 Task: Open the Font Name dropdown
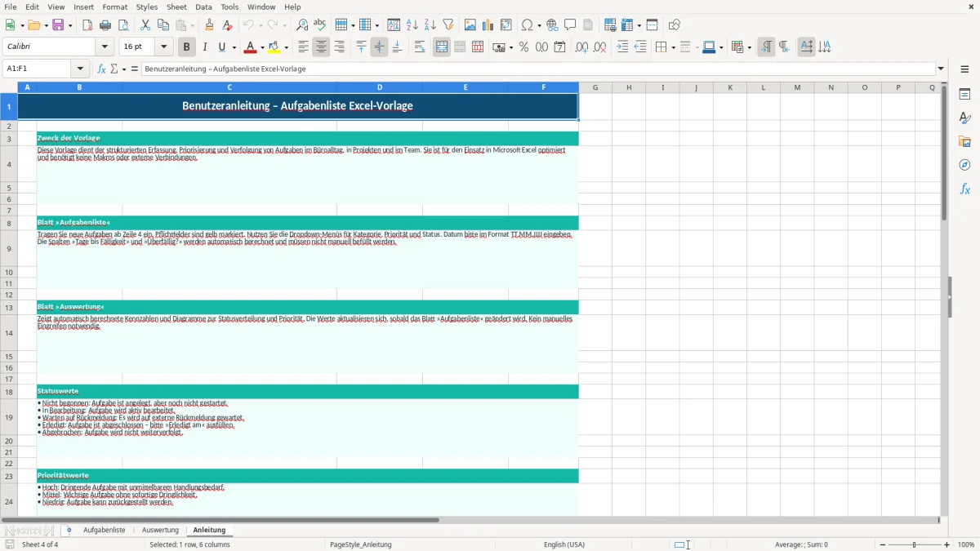(105, 47)
